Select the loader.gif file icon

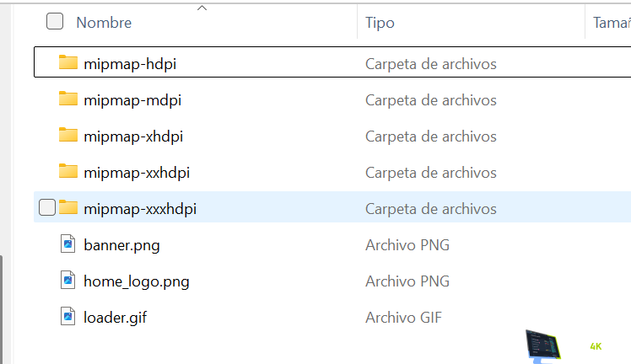tap(68, 317)
